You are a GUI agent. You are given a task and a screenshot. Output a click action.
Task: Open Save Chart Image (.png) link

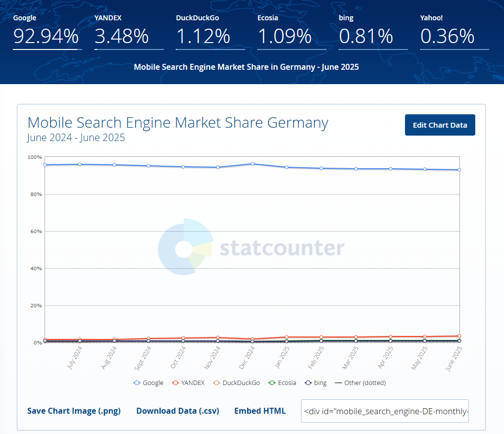[x=74, y=411]
